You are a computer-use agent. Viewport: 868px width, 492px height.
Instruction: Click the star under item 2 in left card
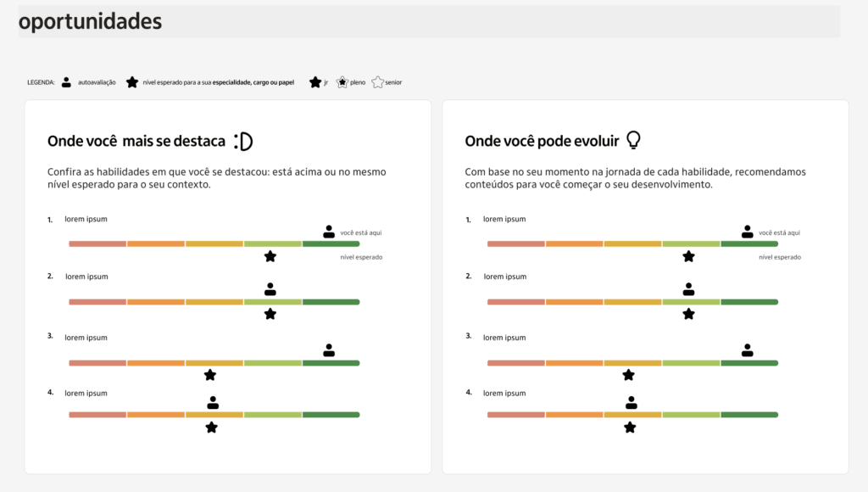270,314
